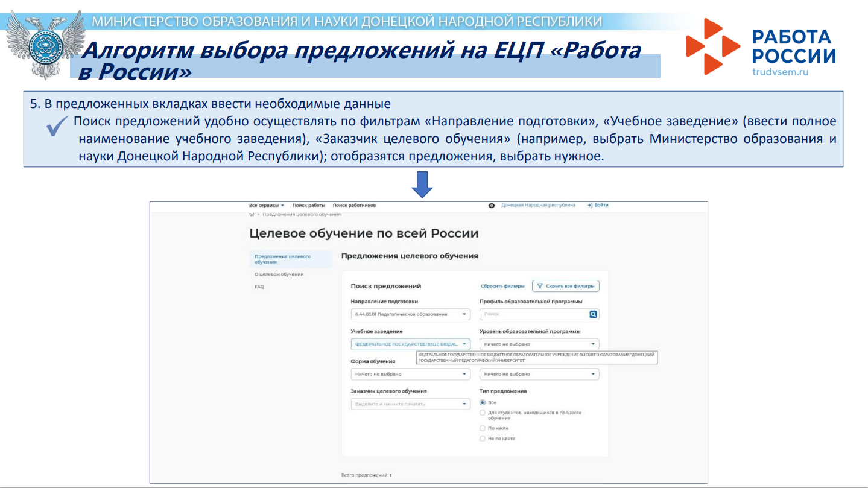The image size is (868, 488).
Task: Open the Направление подготовки dropdown
Action: [x=410, y=314]
